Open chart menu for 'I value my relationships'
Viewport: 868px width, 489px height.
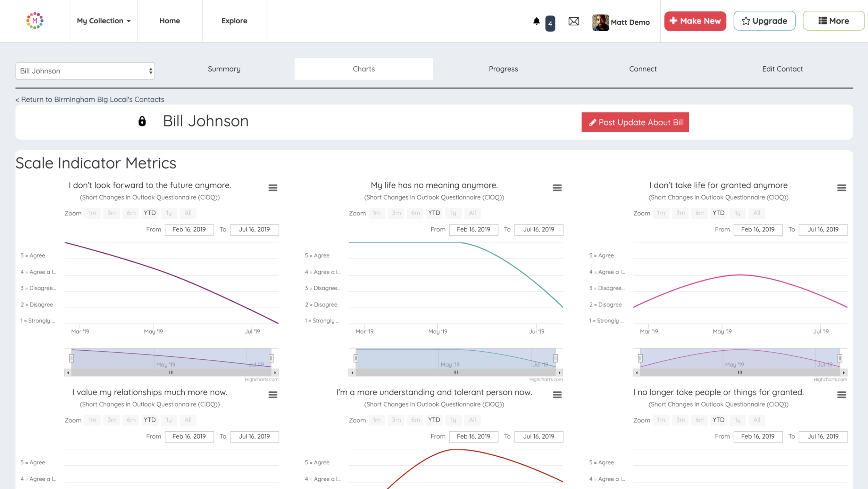tap(273, 395)
